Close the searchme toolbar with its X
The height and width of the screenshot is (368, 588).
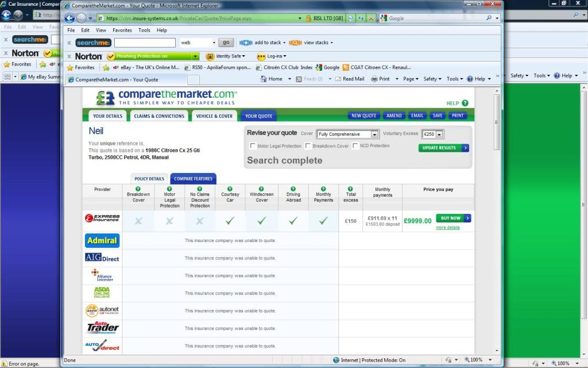point(69,43)
